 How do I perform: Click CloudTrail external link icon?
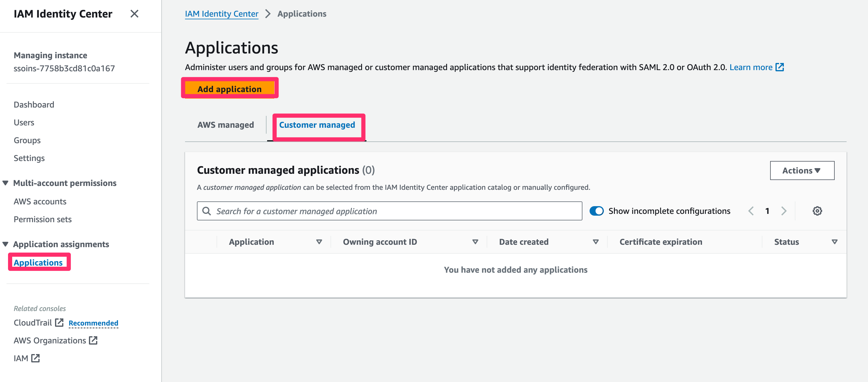pyautogui.click(x=59, y=322)
